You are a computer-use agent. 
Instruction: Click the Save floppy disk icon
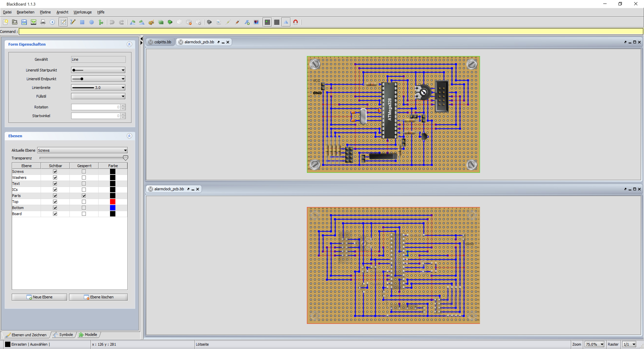(x=24, y=22)
